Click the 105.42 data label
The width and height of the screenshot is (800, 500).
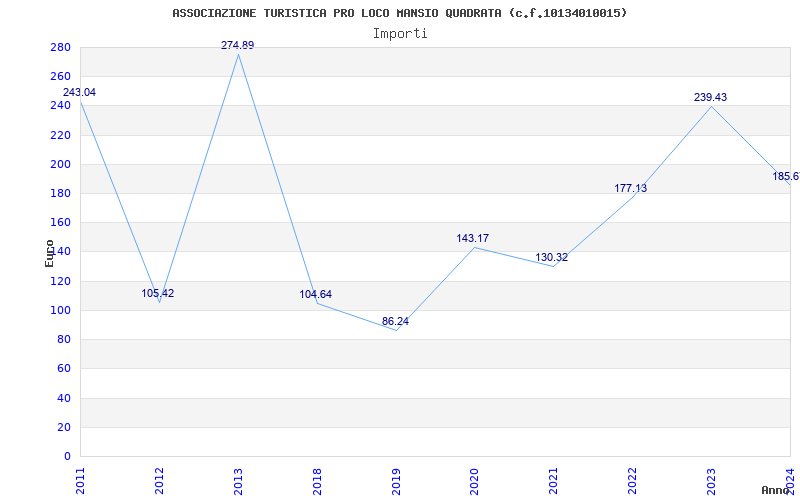(158, 293)
